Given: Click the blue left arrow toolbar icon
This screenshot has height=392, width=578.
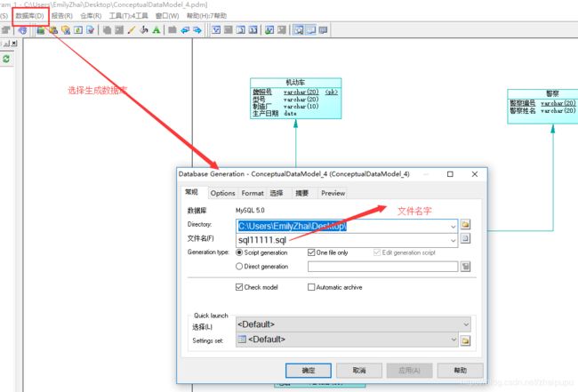Looking at the screenshot, I should pyautogui.click(x=185, y=30).
